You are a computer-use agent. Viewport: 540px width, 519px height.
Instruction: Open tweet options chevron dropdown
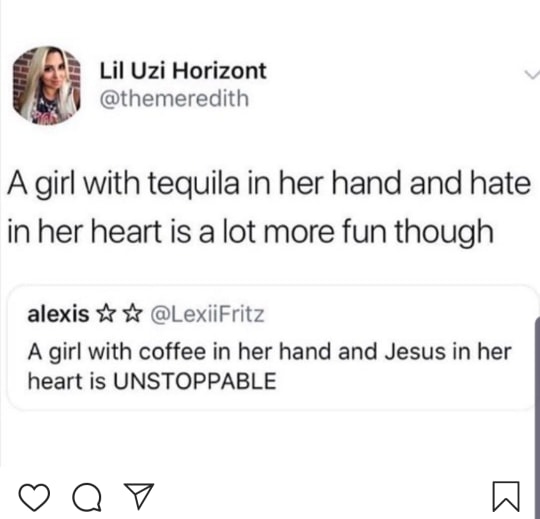click(531, 74)
